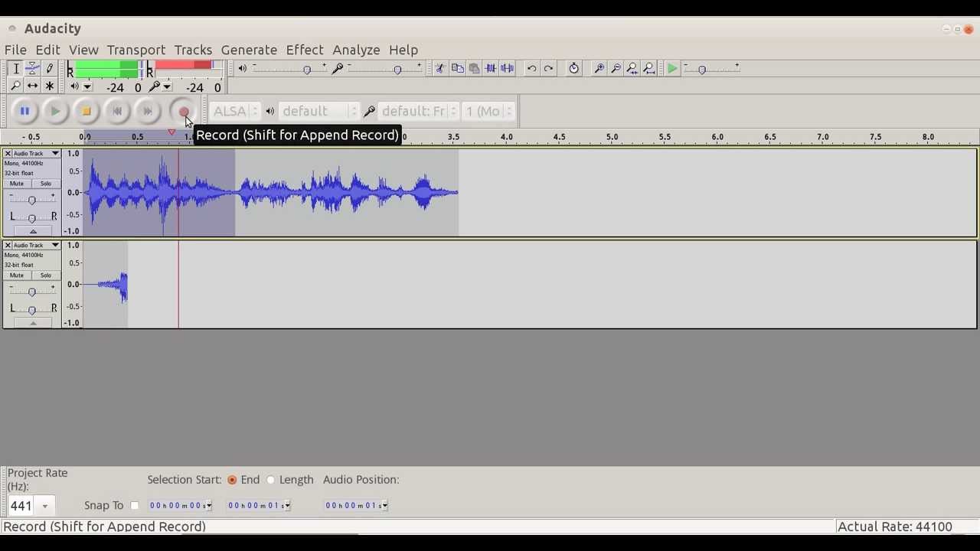Select the Envelope tool
This screenshot has height=551, width=980.
click(x=33, y=69)
